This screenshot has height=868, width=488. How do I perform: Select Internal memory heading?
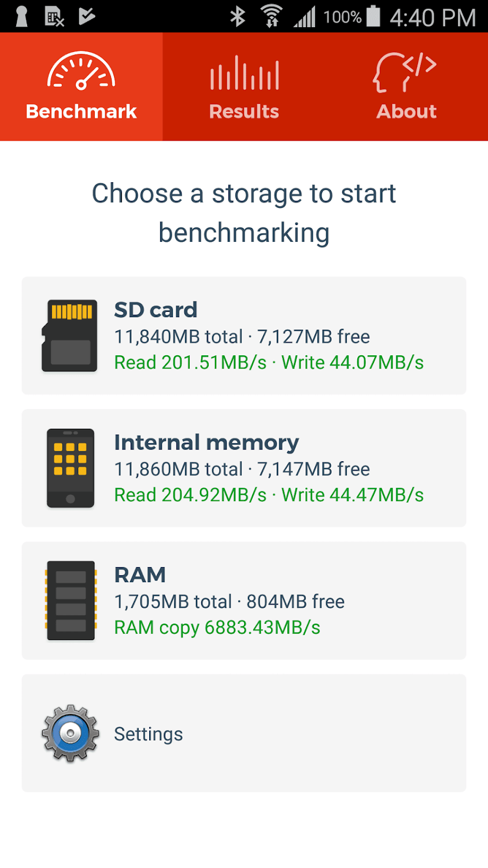pyautogui.click(x=206, y=443)
